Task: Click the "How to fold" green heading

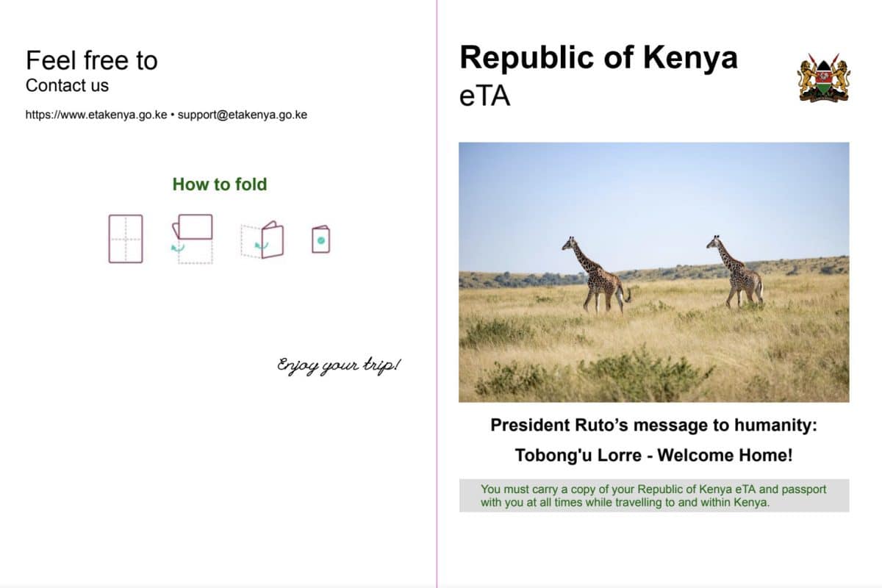Action: coord(219,184)
